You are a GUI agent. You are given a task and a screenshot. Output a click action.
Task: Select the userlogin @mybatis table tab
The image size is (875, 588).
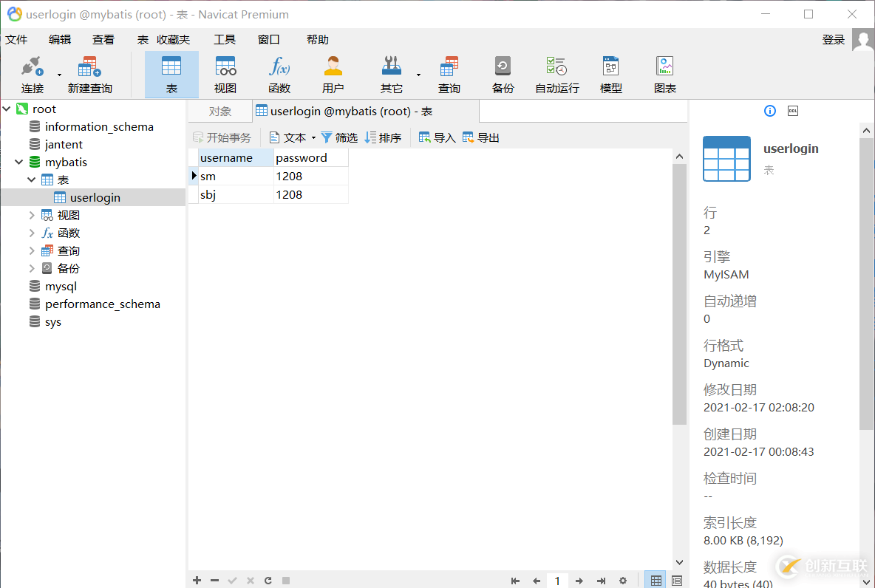(366, 111)
